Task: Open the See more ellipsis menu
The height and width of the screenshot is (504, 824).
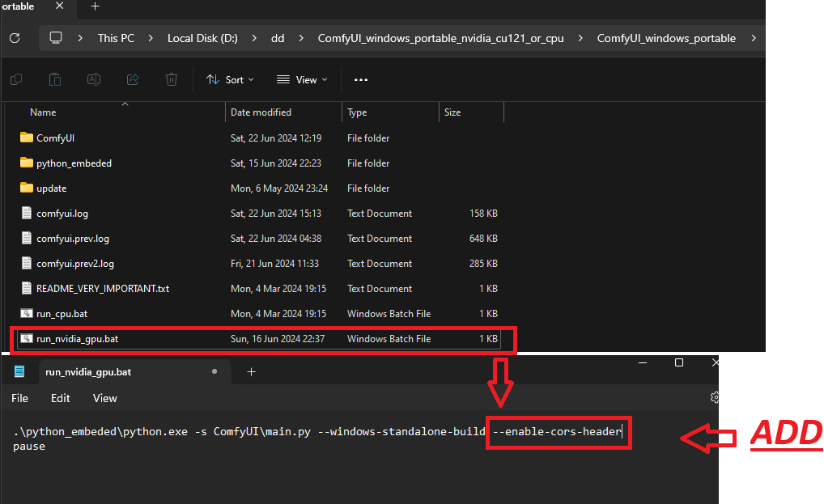Action: click(x=361, y=80)
